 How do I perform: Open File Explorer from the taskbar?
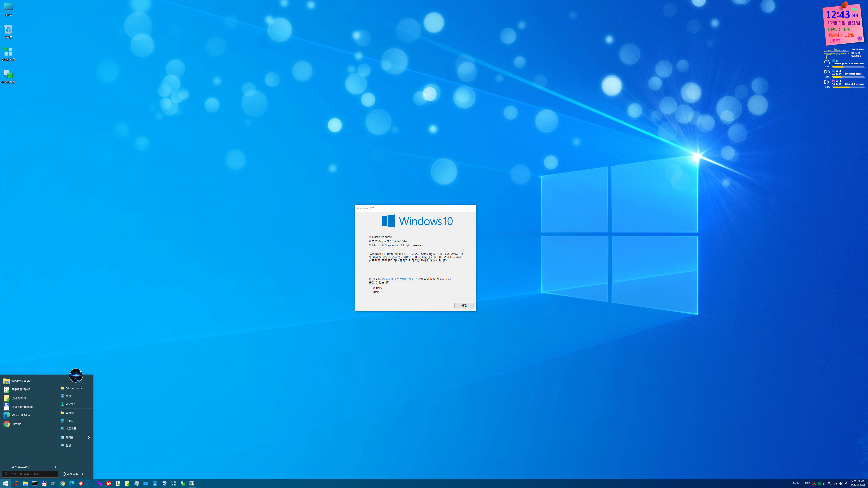point(25,483)
